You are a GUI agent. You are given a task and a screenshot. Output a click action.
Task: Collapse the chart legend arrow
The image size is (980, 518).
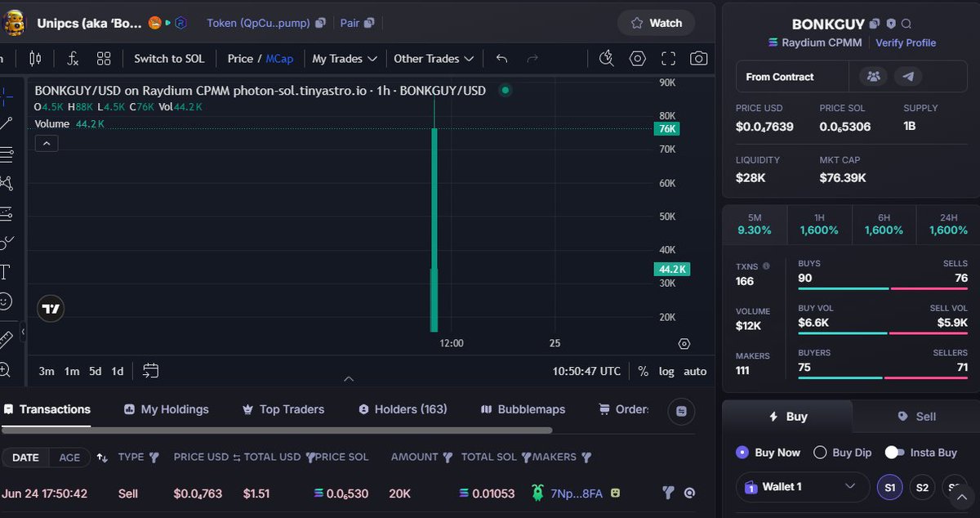pos(47,144)
